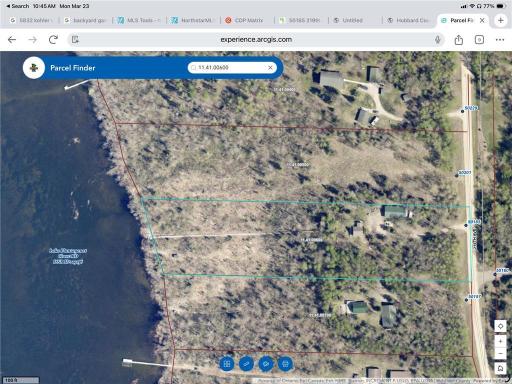Switch to the first tab with Google icon

[31, 20]
